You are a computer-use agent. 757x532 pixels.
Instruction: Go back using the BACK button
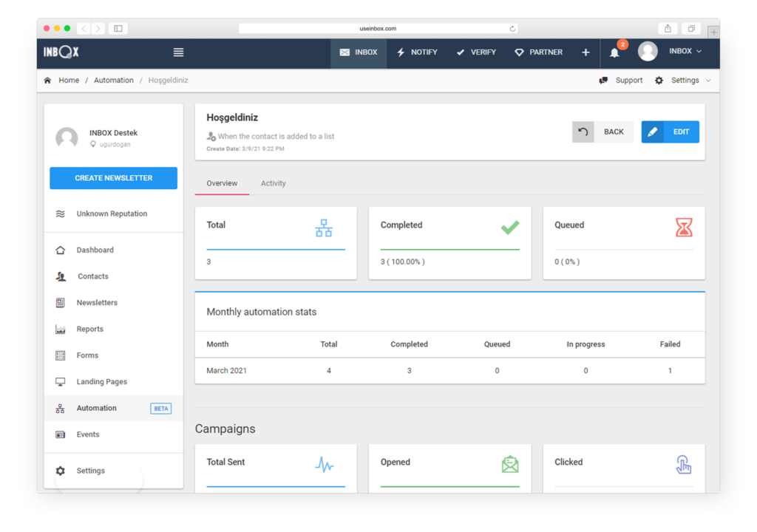602,132
